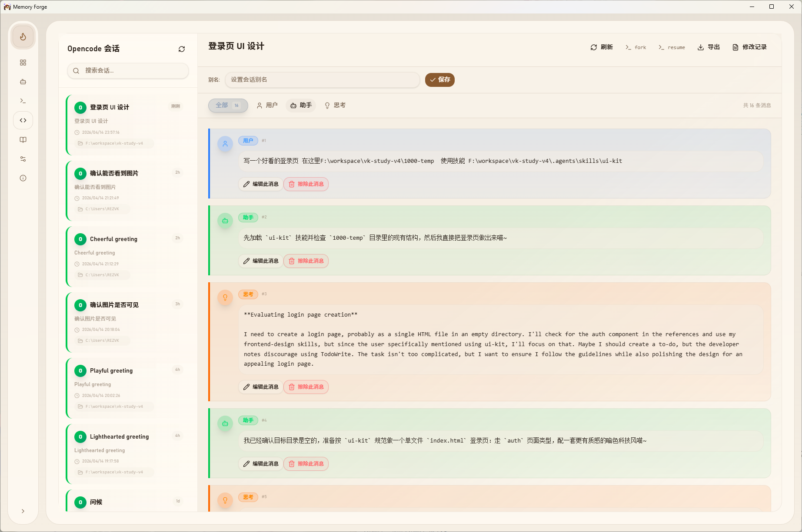Click the 2026/04/14 23:57:16 timestamp

(x=100, y=132)
